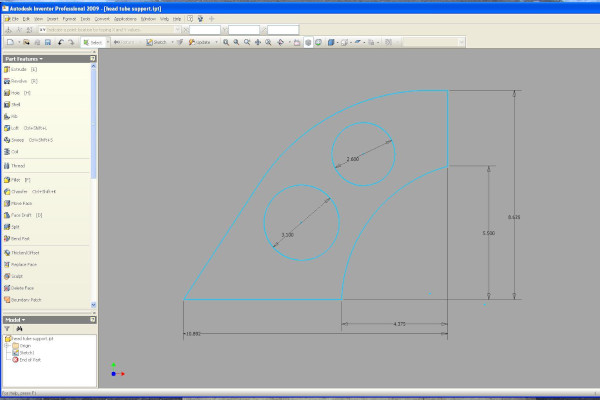Open the Tools menu
Viewport: 600px width, 400px height.
86,18
